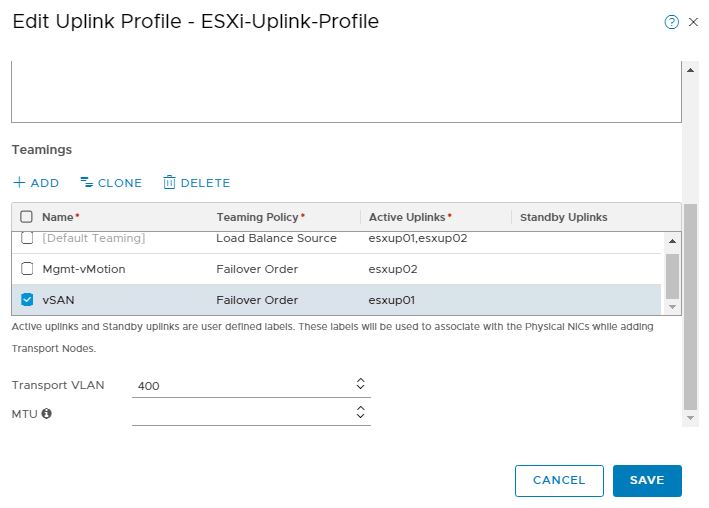Click the Transport VLAN input field

pos(240,385)
